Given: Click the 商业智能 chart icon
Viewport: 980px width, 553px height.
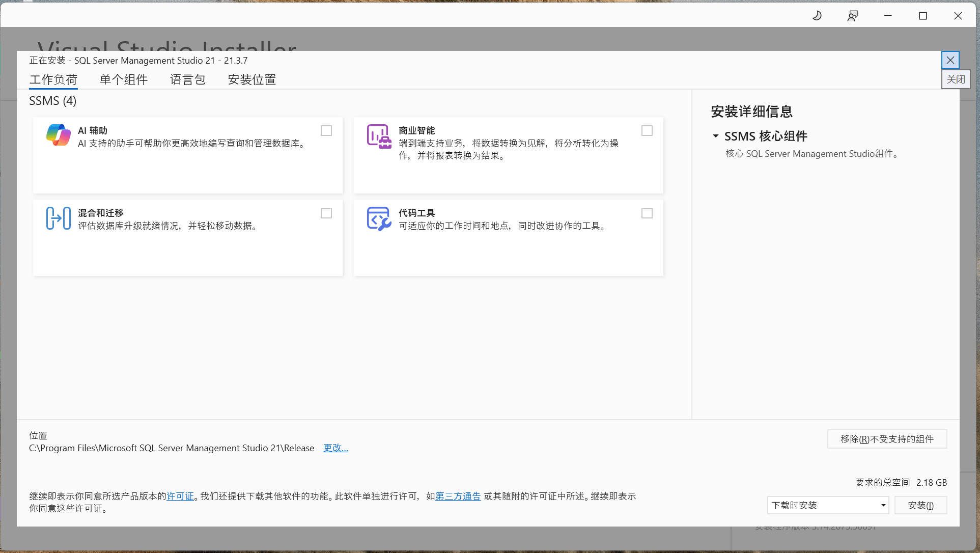Looking at the screenshot, I should (379, 136).
